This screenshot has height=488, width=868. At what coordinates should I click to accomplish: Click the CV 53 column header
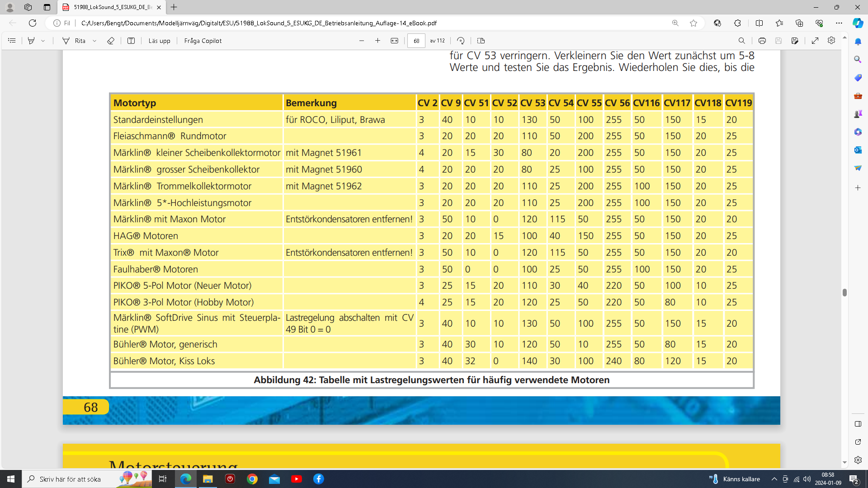[533, 103]
